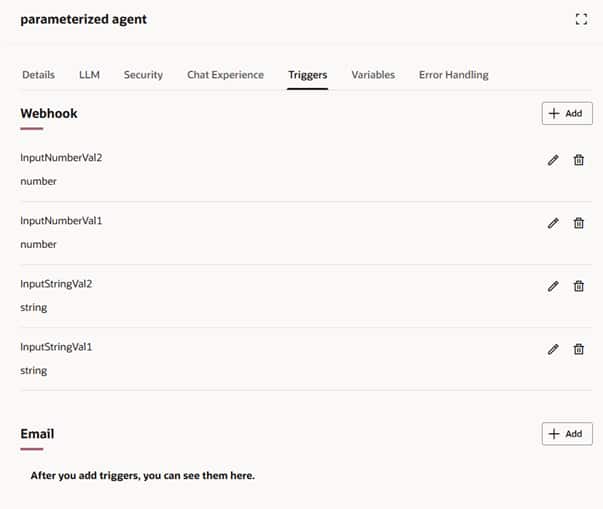Image resolution: width=603 pixels, height=509 pixels.
Task: Expand the agent panel to fullscreen
Action: [x=581, y=19]
